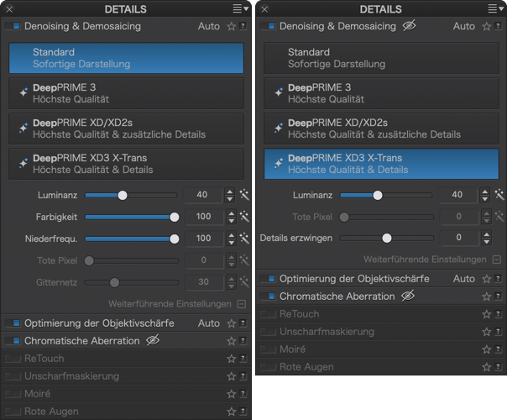Click Farbigkeit slider handle in left panel
The image size is (507, 420).
(175, 217)
